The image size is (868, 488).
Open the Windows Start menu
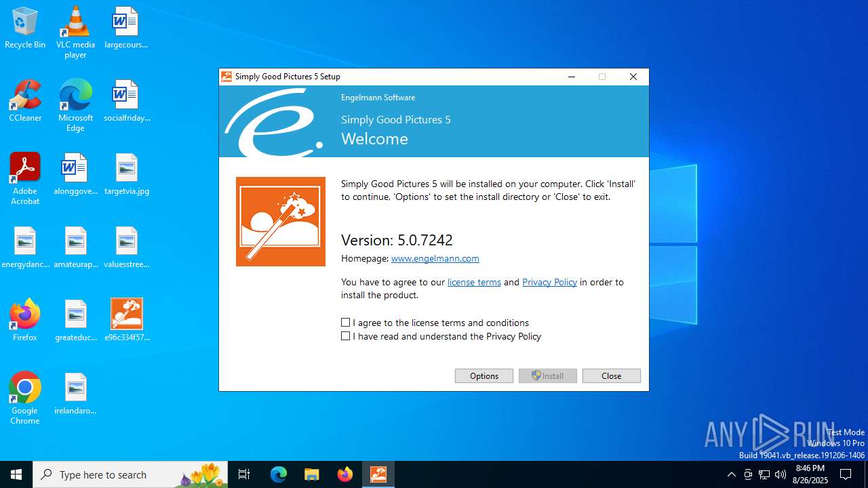point(16,474)
